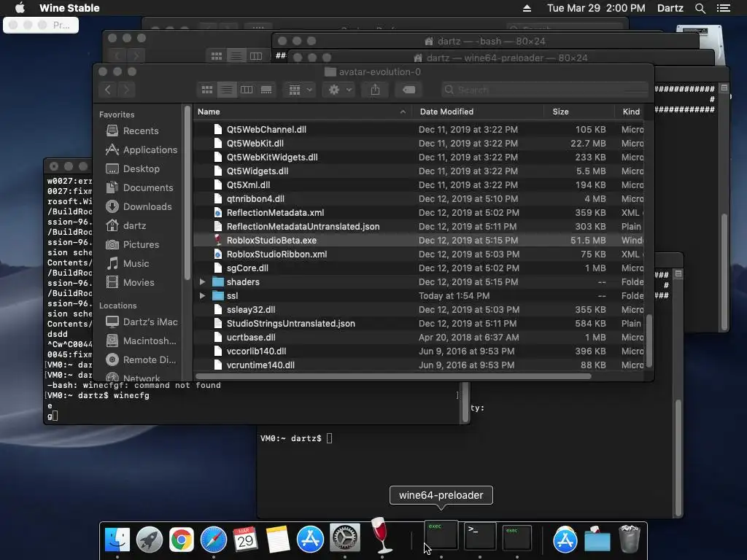Open the gear action menu
The width and height of the screenshot is (747, 560).
pos(340,90)
